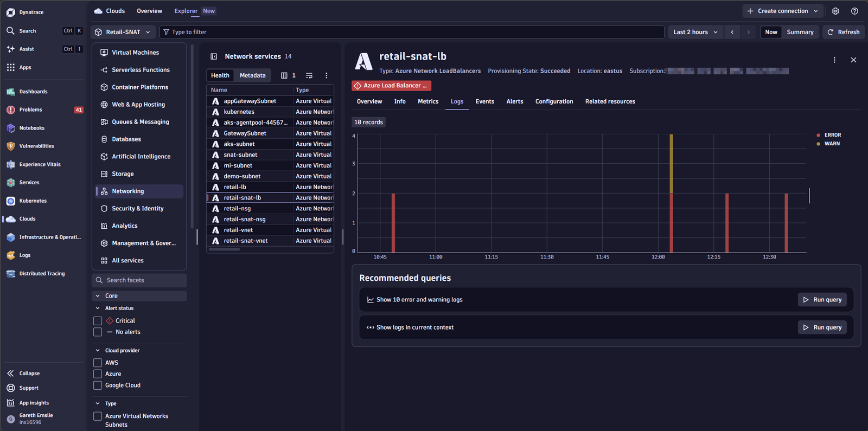Switch table view to Metadata

click(253, 75)
